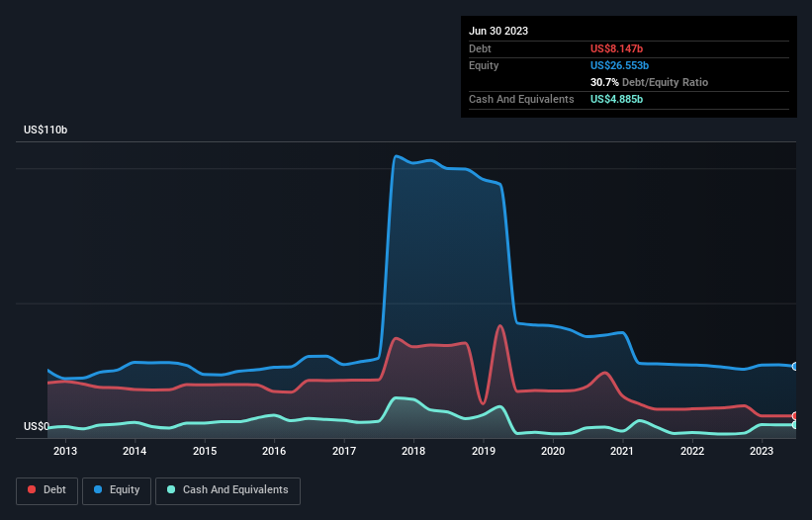The height and width of the screenshot is (520, 812).
Task: Click the 2021 x-axis label
Action: (x=622, y=451)
